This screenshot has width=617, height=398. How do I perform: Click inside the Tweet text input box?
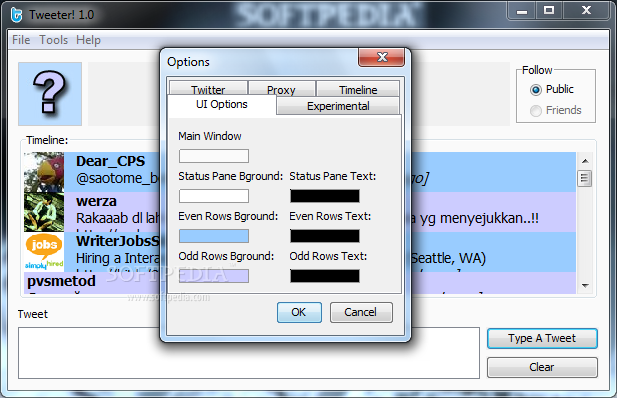[249, 353]
